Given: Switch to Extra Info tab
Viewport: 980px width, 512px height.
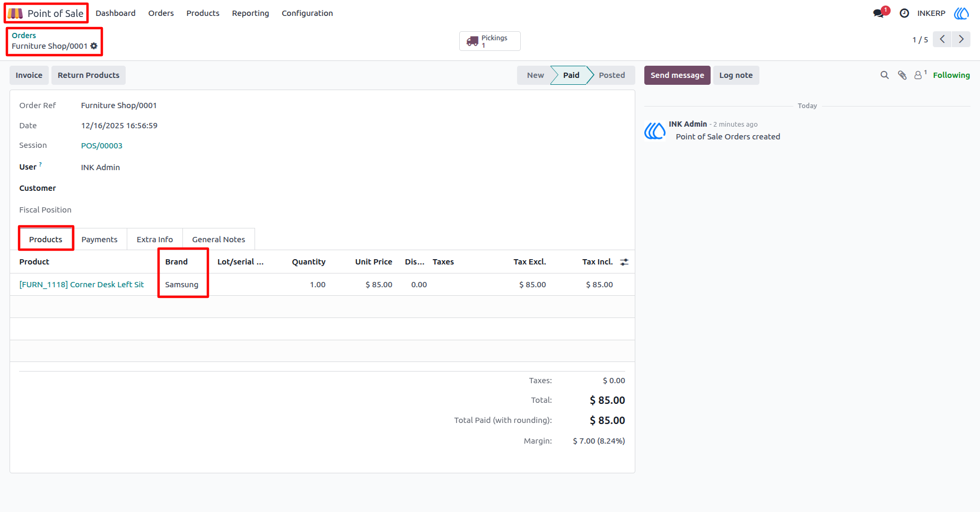Looking at the screenshot, I should [155, 240].
